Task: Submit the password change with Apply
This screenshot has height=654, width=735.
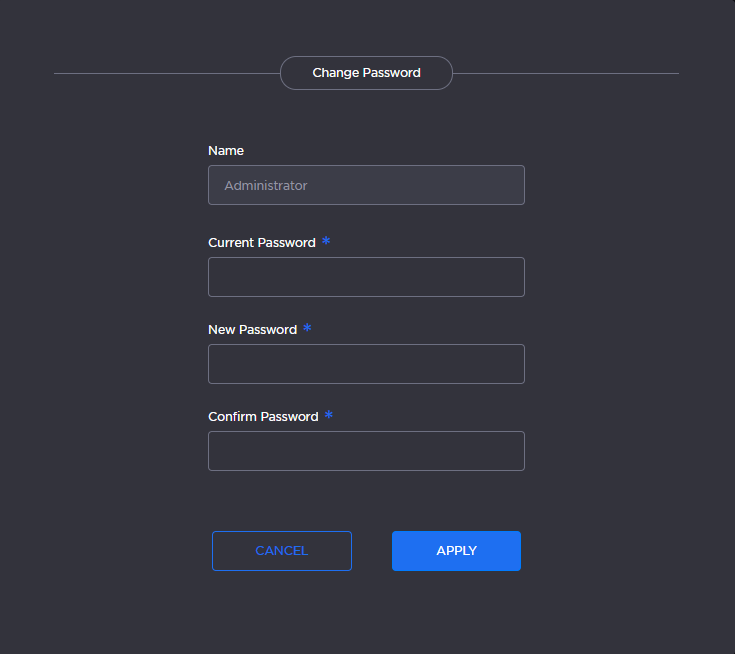Action: [456, 551]
